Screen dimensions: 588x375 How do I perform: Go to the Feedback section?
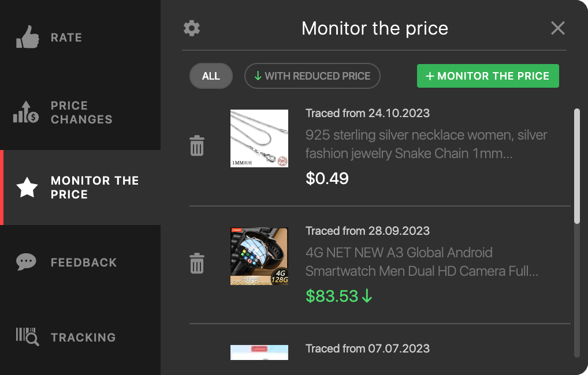[84, 262]
